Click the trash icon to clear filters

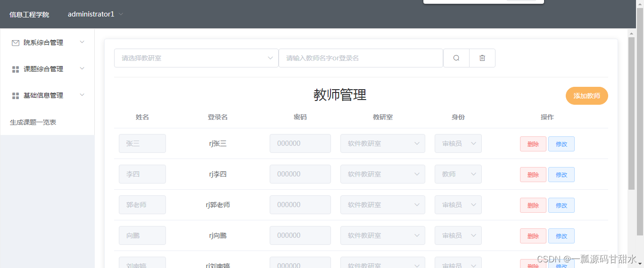pos(482,58)
